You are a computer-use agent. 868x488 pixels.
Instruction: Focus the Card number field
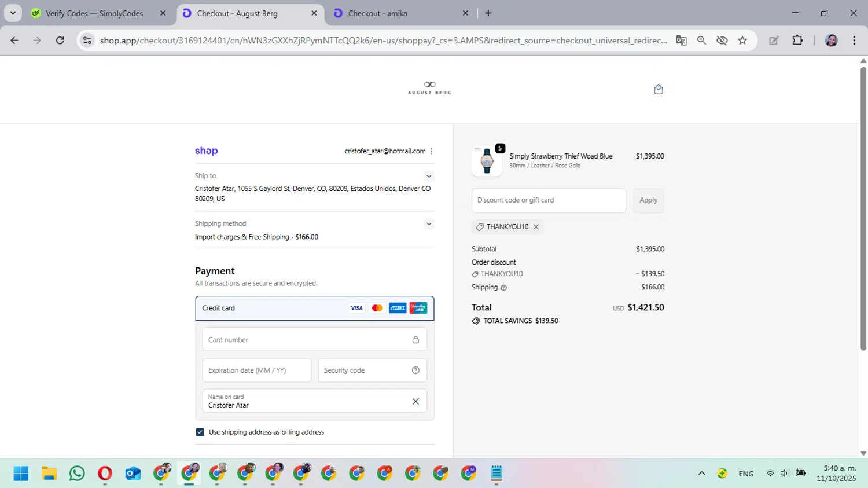(315, 340)
